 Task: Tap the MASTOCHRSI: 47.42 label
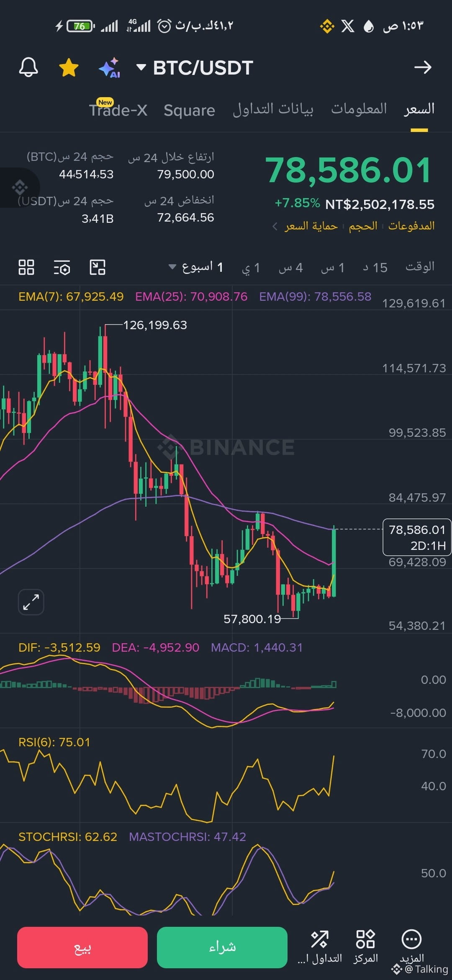[x=187, y=837]
